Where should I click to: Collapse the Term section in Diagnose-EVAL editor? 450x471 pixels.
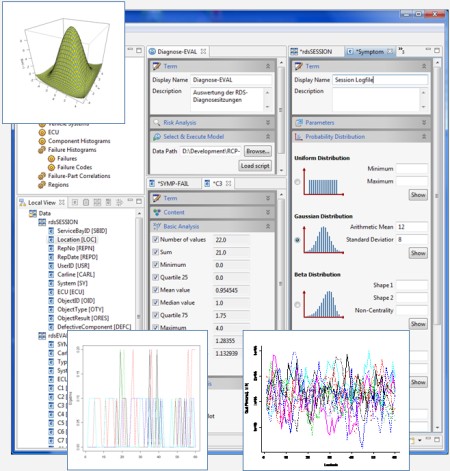click(x=268, y=66)
